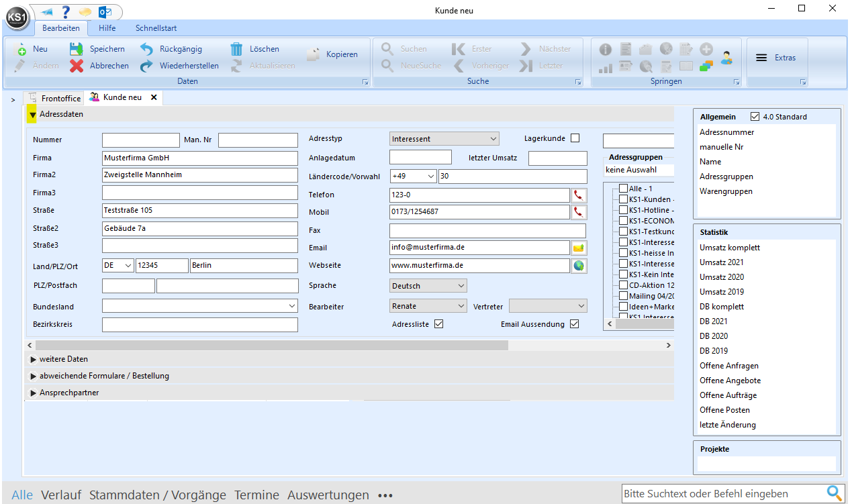Open the Adresstyp dropdown
The height and width of the screenshot is (504, 850).
(x=444, y=139)
